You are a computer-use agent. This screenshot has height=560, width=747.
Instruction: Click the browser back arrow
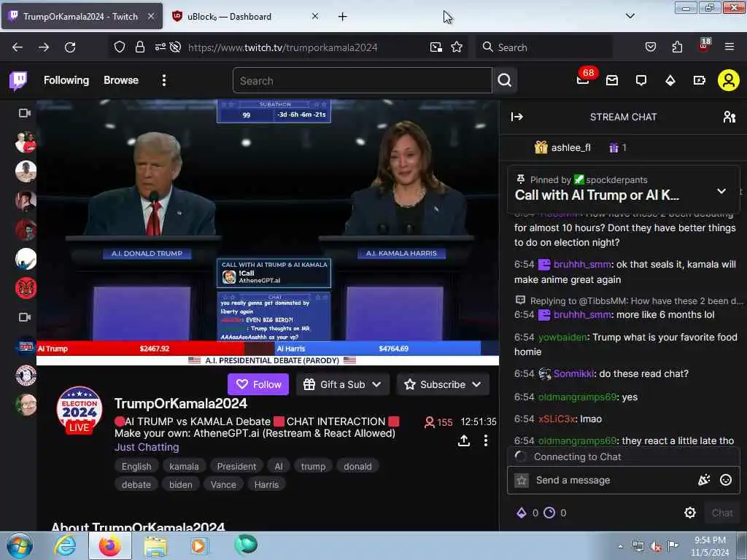tap(18, 47)
